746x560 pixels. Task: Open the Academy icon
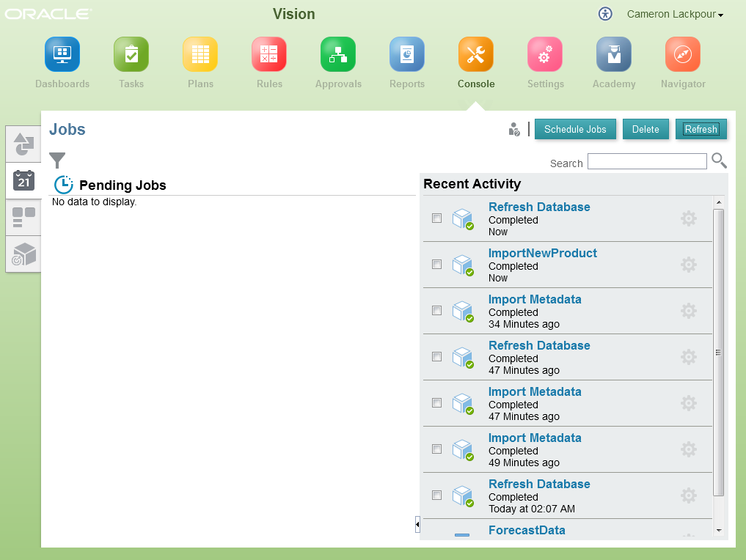pyautogui.click(x=614, y=54)
